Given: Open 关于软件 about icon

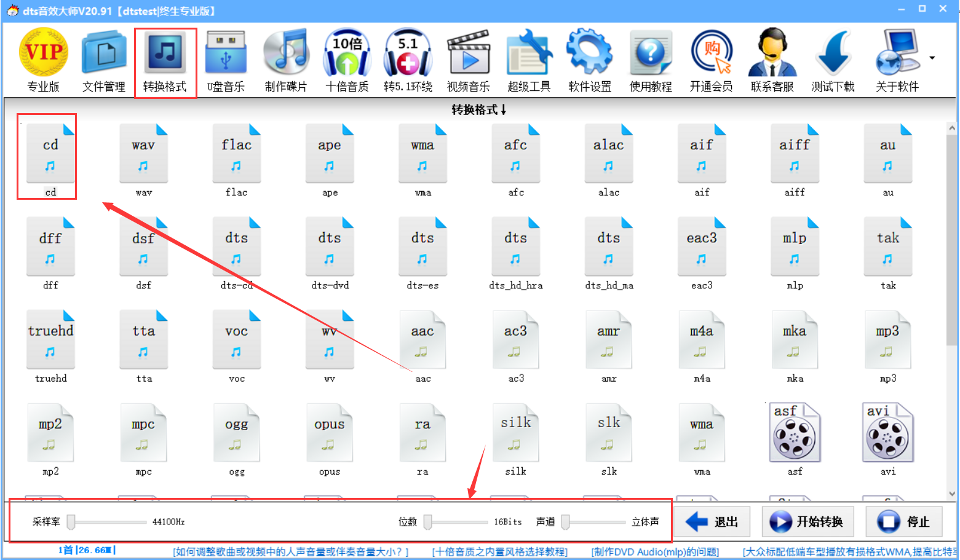Looking at the screenshot, I should (x=897, y=61).
